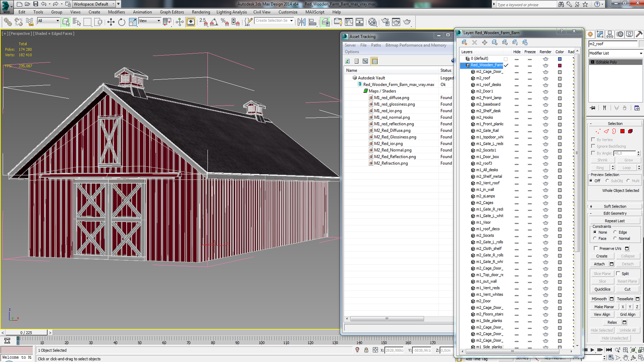This screenshot has width=644, height=362.
Task: Open the Graph Editors menu
Action: [x=172, y=12]
